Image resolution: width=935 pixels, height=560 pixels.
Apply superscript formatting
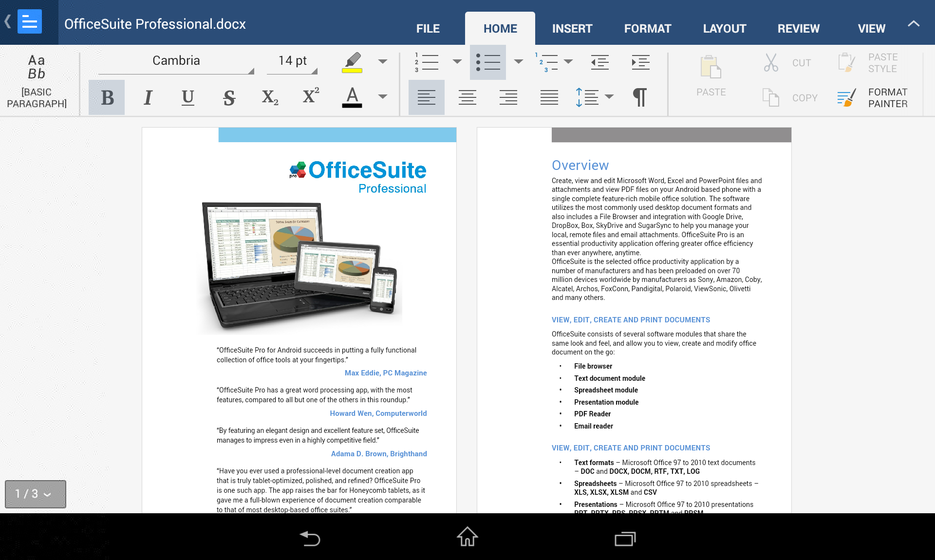(x=311, y=96)
